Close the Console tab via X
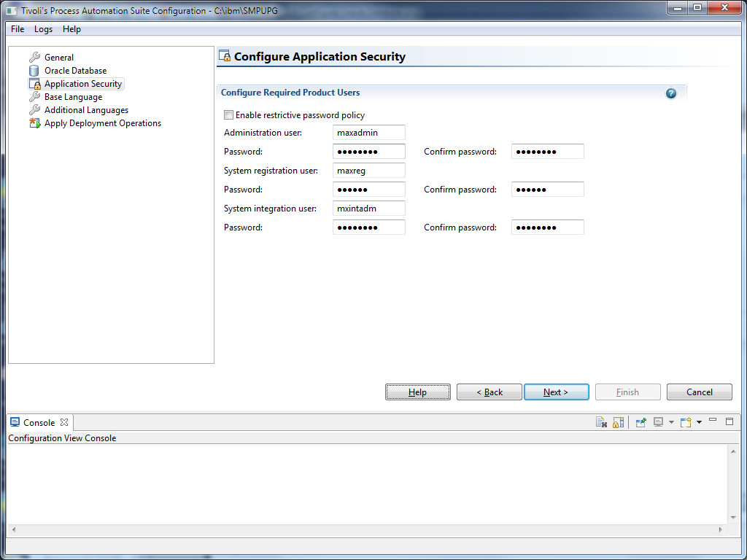This screenshot has width=747, height=560. [64, 422]
